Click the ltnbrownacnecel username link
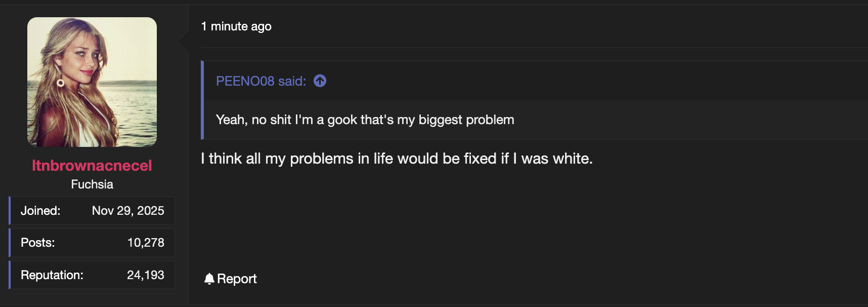868x307 pixels. tap(92, 165)
